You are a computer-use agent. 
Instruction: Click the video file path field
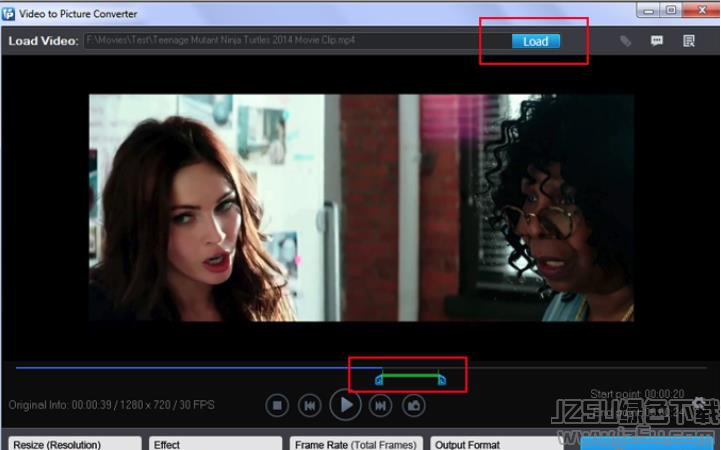click(x=297, y=41)
